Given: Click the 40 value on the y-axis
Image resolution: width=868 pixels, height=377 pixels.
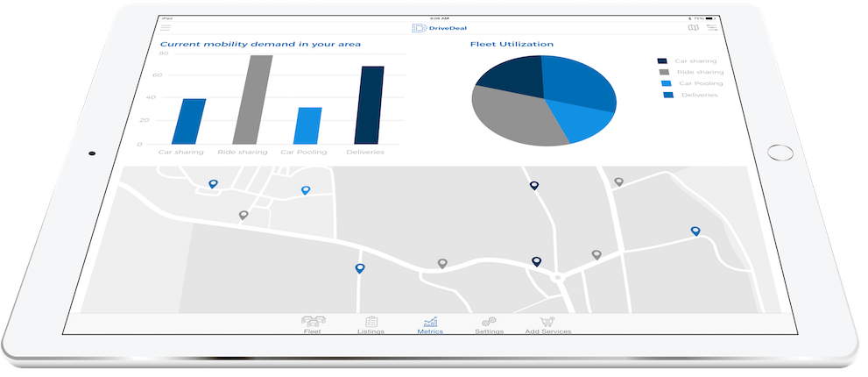Looking at the screenshot, I should [x=150, y=97].
